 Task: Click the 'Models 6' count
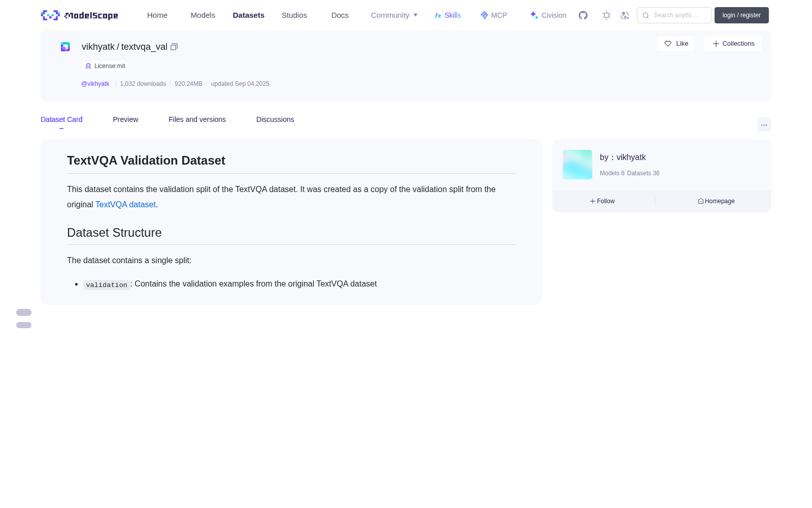coord(612,173)
